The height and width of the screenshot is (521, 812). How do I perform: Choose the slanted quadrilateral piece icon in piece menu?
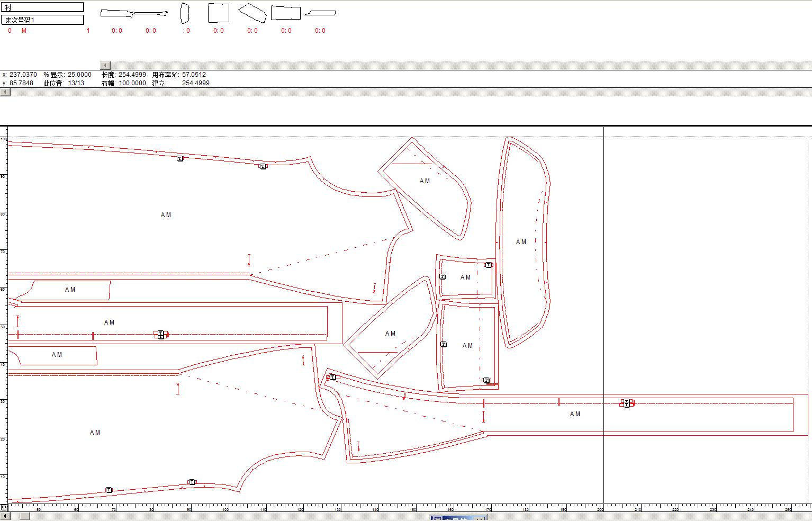(252, 13)
